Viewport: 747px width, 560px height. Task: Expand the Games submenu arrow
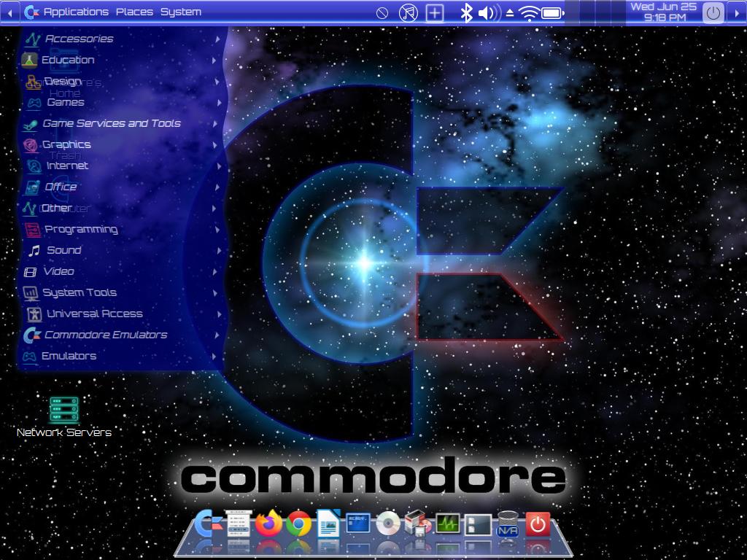(x=219, y=102)
